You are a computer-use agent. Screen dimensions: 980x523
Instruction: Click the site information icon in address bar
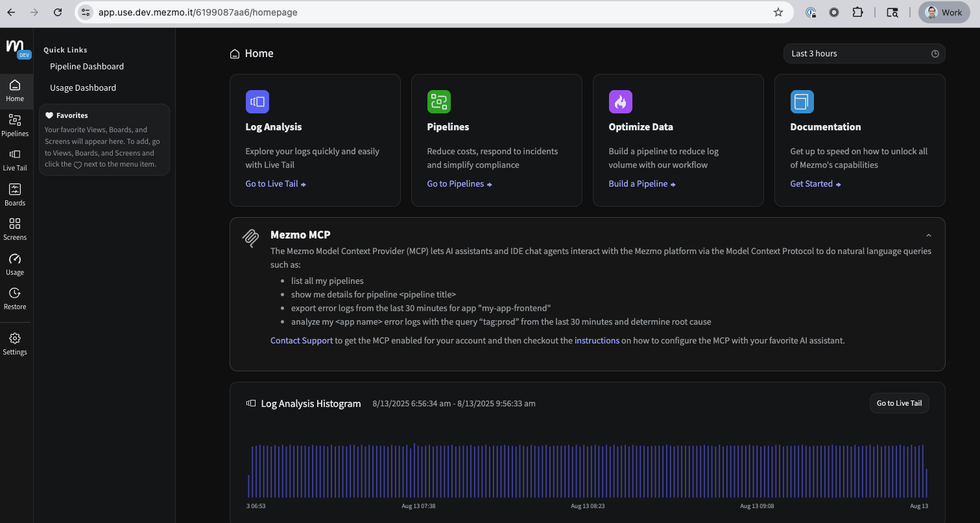tap(86, 12)
